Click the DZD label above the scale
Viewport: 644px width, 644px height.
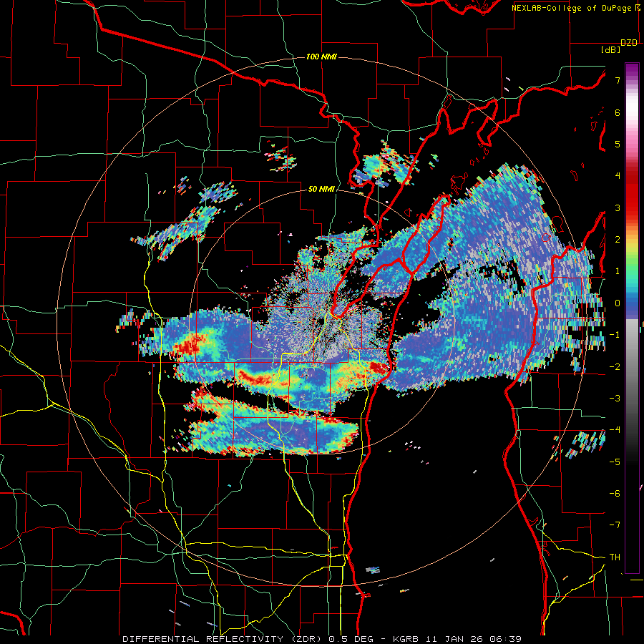tap(629, 43)
